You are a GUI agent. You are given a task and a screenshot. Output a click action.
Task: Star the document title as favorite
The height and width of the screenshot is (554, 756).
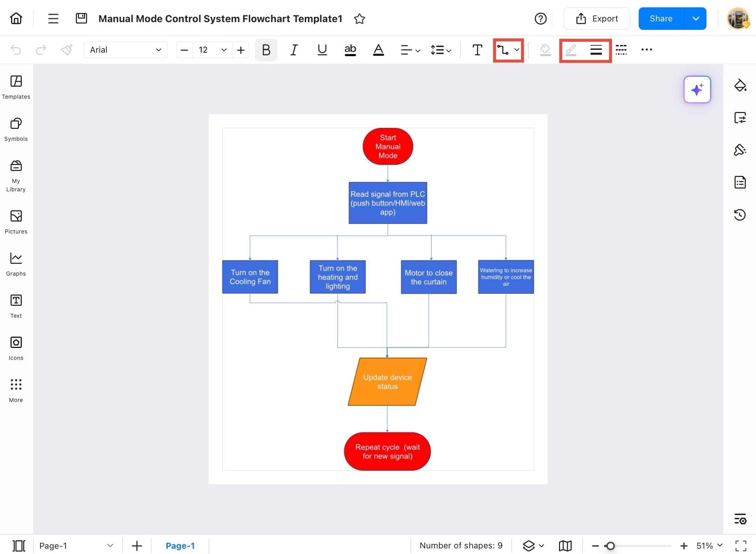359,19
